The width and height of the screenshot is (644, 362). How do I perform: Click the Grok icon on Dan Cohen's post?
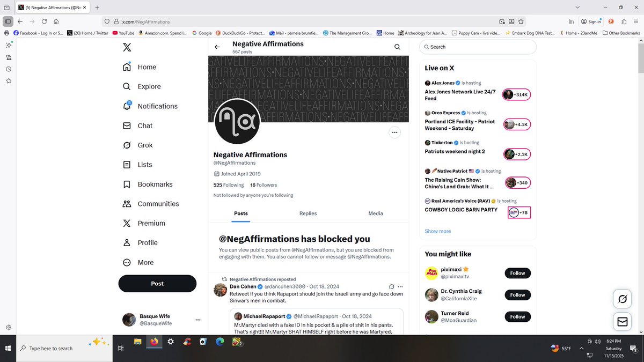392,287
